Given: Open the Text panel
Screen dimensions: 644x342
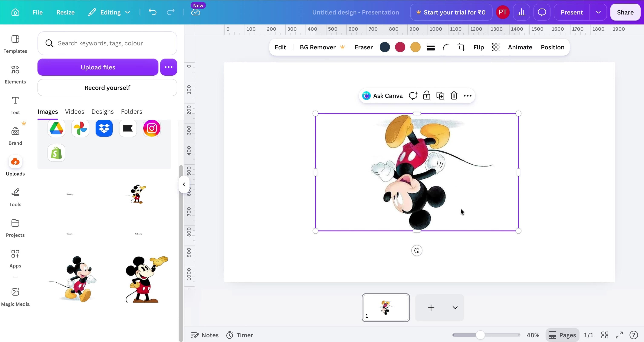Looking at the screenshot, I should pos(15,105).
